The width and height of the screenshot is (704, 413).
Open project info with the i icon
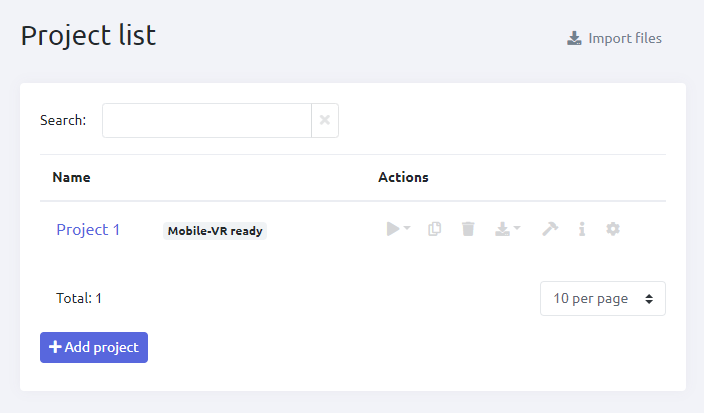click(x=582, y=229)
